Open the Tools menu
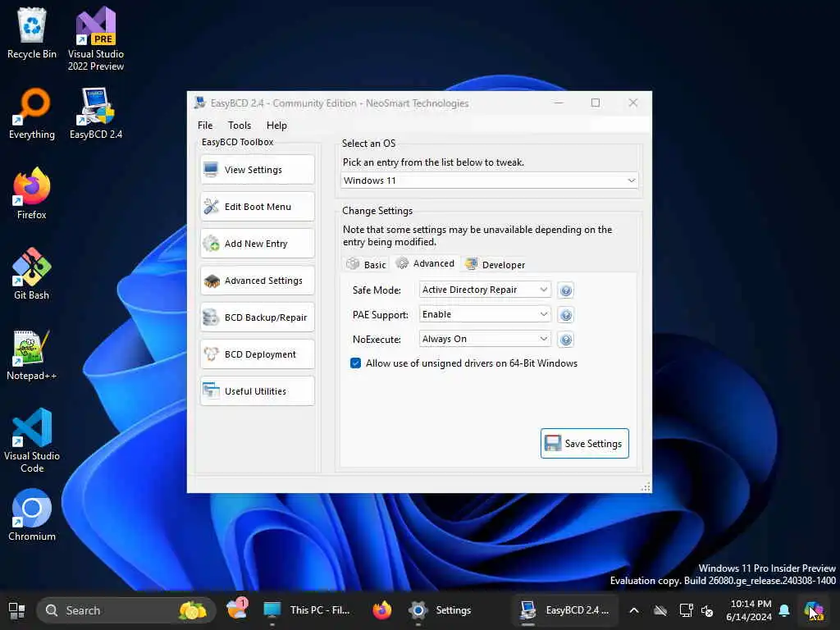The height and width of the screenshot is (630, 840). (x=240, y=126)
